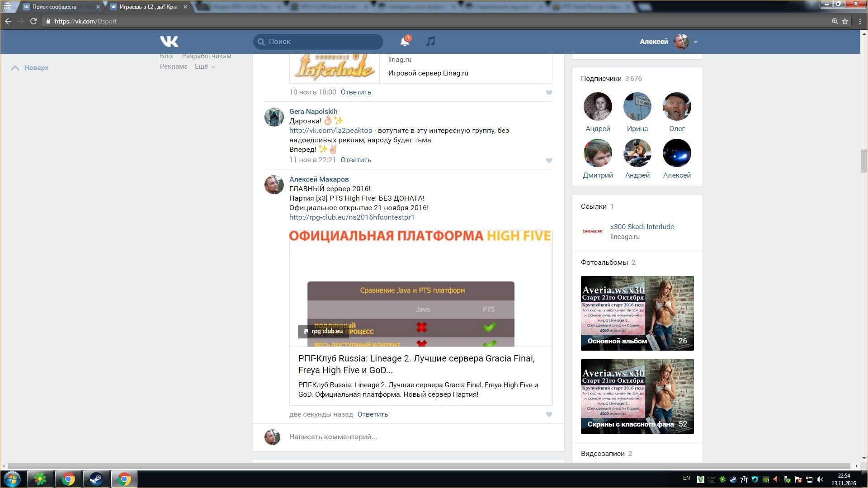Click the browser address bar URL
868x488 pixels.
point(85,21)
